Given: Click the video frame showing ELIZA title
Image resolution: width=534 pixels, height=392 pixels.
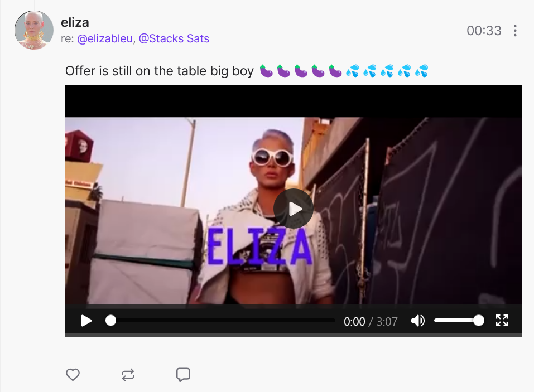Looking at the screenshot, I should click(x=293, y=210).
